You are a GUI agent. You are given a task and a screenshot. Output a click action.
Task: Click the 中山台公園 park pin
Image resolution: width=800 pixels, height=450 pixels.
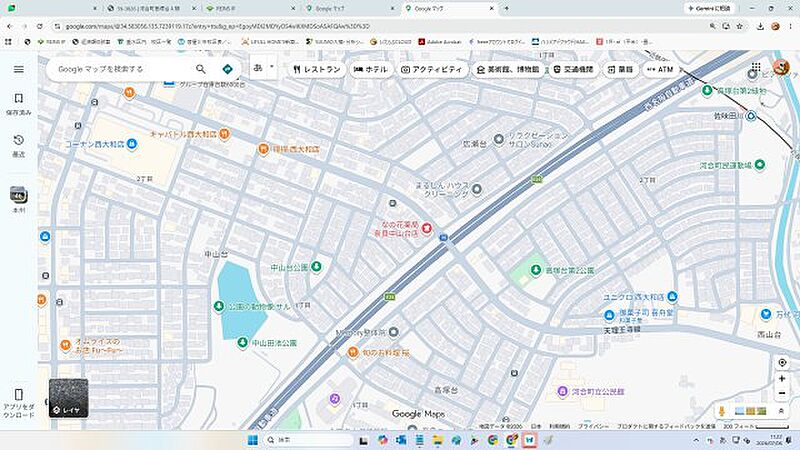click(x=316, y=266)
